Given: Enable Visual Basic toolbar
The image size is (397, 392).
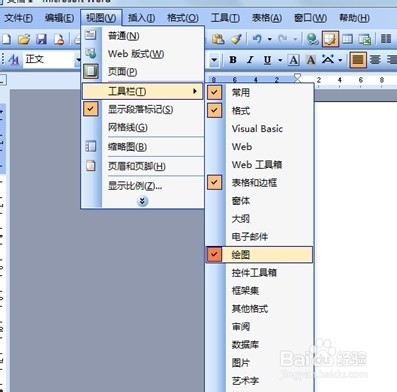Looking at the screenshot, I should click(260, 129).
